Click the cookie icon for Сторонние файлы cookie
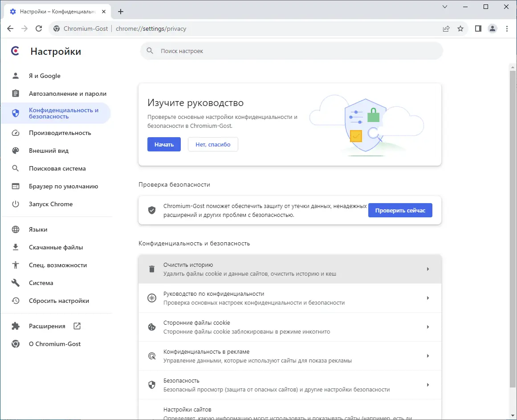517x420 pixels. point(152,327)
